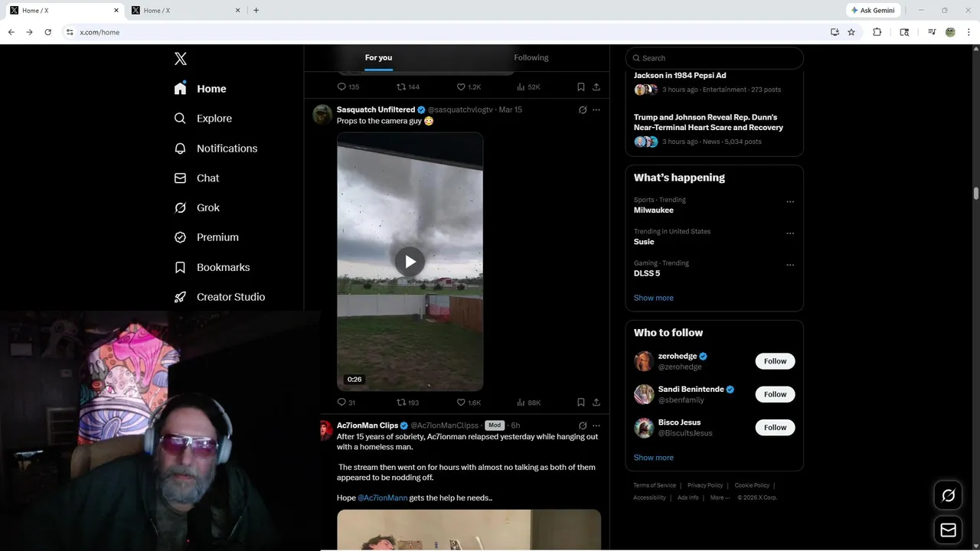
Task: Repost the upper post (144)
Action: (407, 87)
